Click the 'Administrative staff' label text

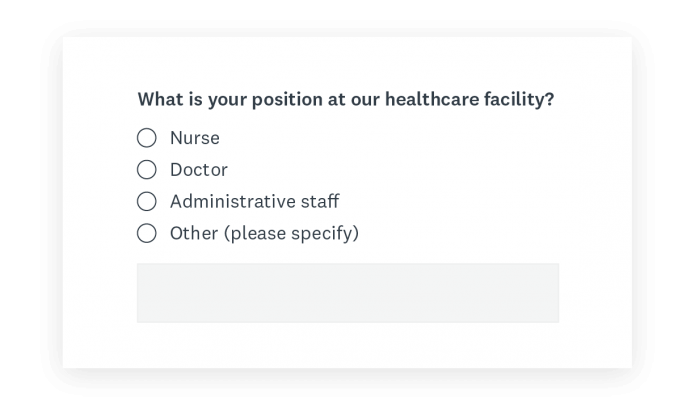coord(254,202)
